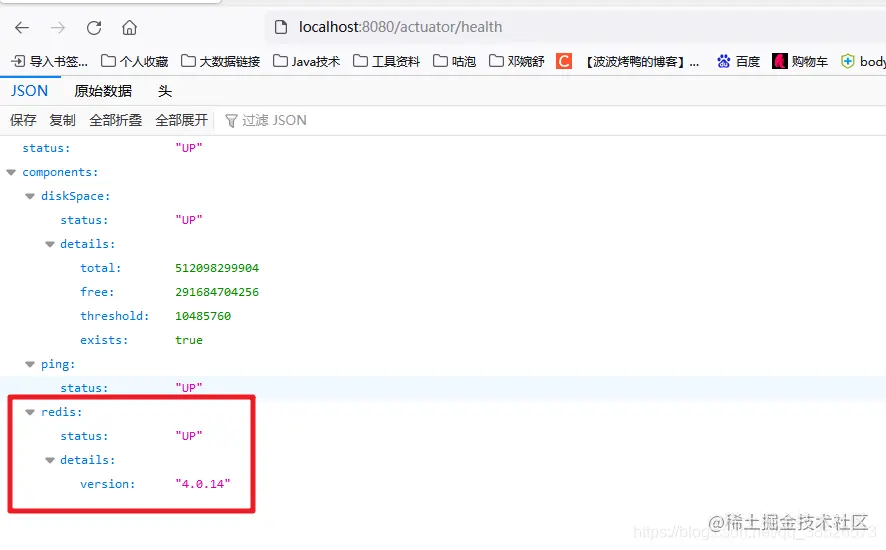
Task: Click the page info icon in address bar
Action: pos(281,27)
